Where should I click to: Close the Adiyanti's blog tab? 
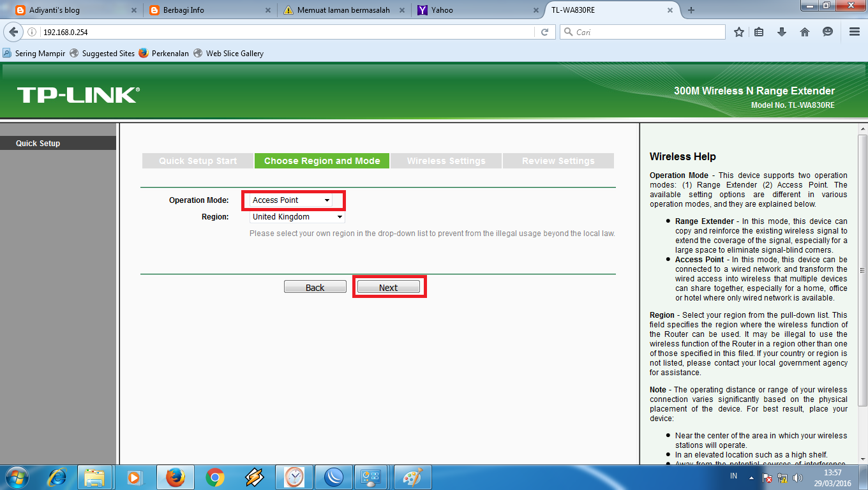[133, 10]
